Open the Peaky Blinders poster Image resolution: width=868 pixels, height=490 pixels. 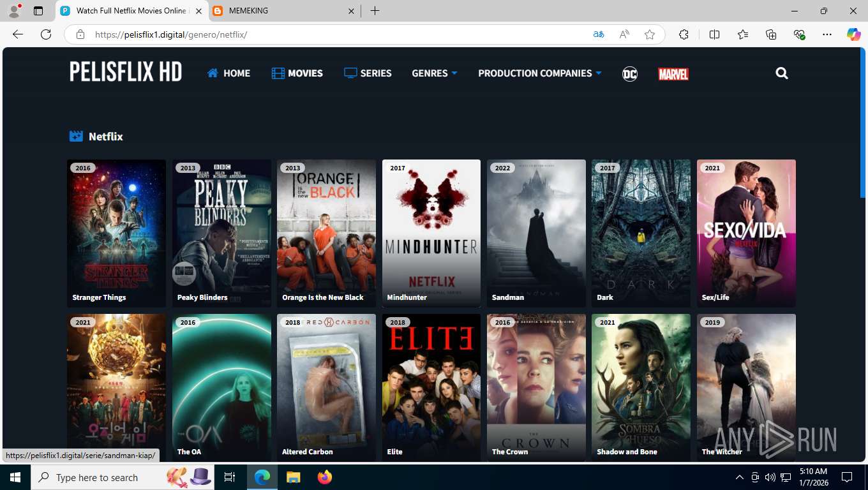point(221,233)
